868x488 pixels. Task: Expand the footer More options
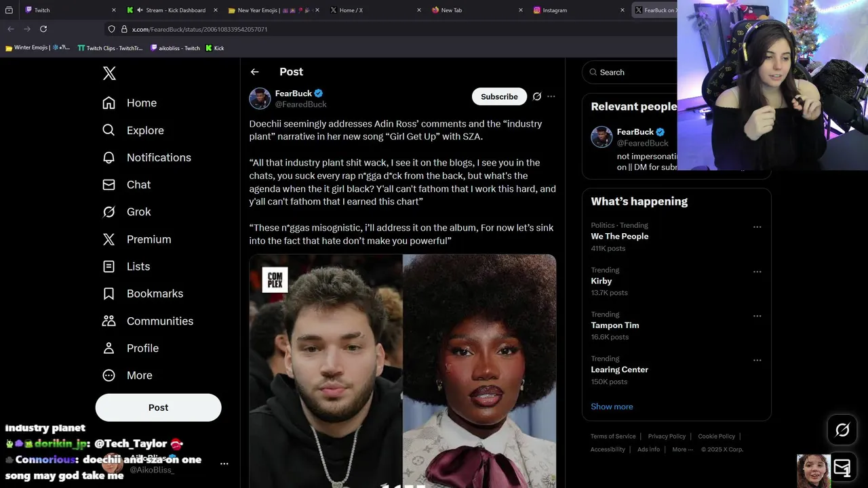pos(682,449)
